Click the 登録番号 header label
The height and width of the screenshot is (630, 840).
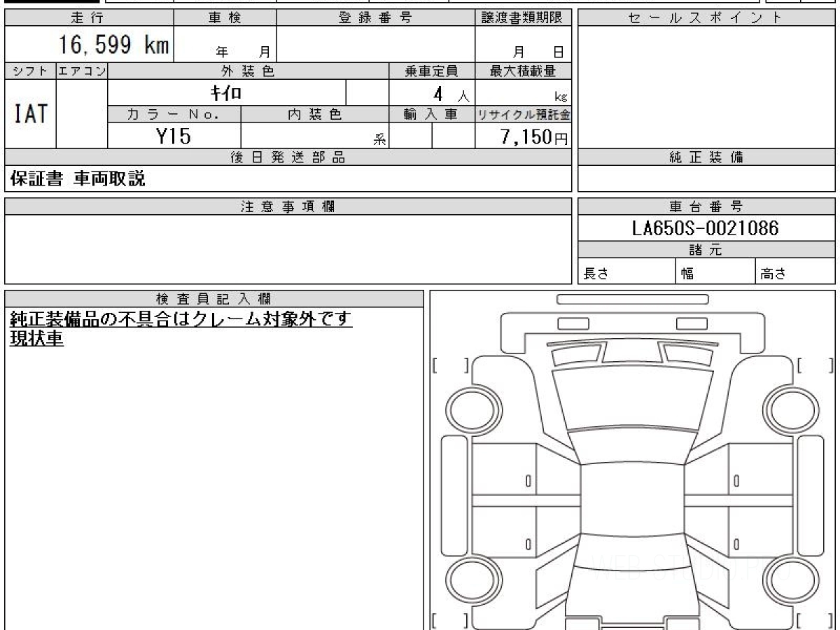375,19
